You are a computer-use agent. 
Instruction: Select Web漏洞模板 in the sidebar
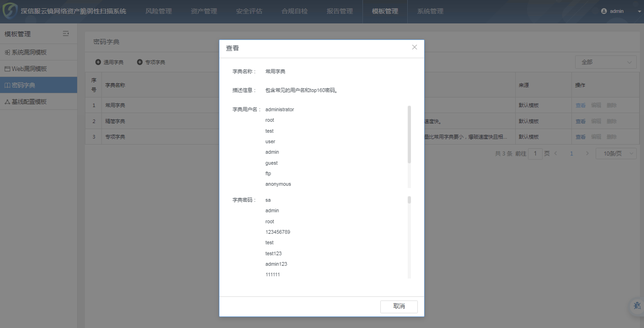pos(38,69)
